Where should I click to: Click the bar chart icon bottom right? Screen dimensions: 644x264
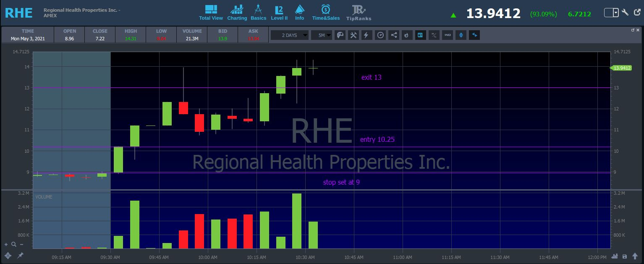point(615,256)
